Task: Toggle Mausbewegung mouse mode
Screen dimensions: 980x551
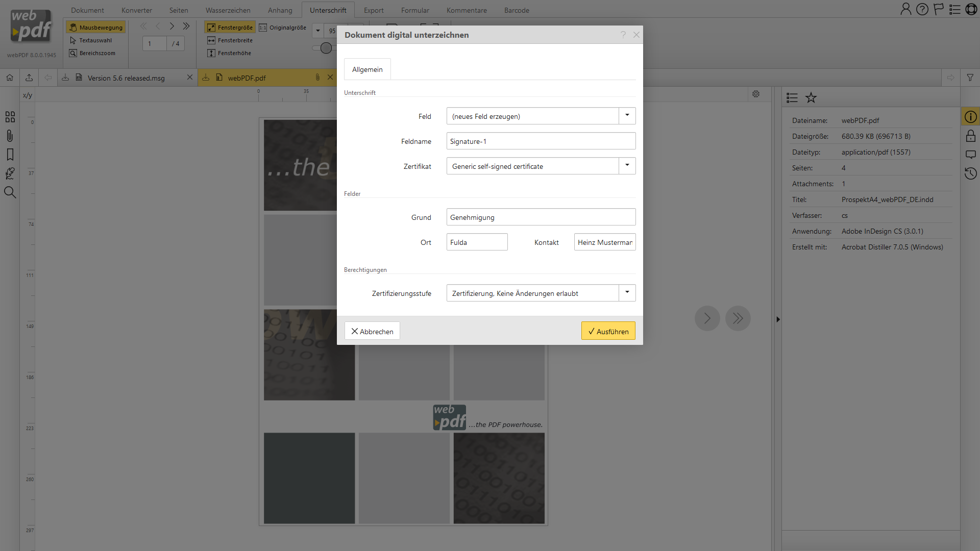Action: (96, 28)
